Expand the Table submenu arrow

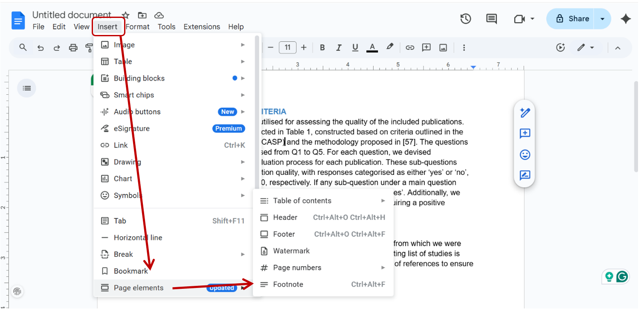point(243,61)
